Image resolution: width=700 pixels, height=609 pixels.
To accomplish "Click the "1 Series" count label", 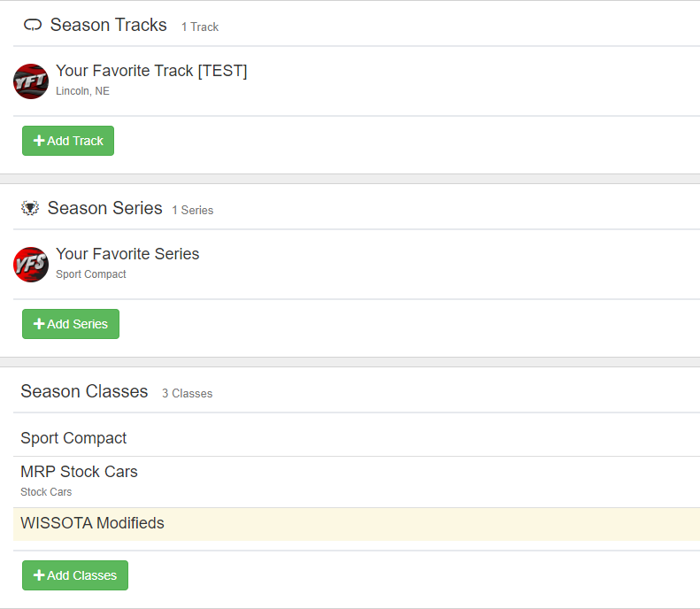I will coord(192,211).
